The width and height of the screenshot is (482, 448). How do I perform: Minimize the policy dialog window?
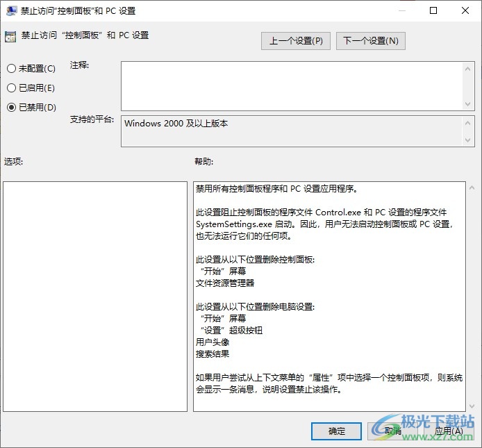[401, 10]
